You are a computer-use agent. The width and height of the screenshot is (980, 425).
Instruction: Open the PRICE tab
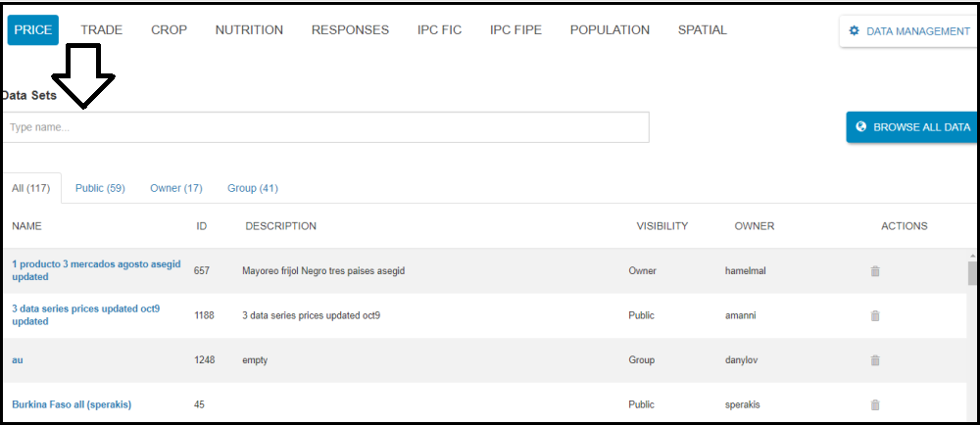point(33,30)
